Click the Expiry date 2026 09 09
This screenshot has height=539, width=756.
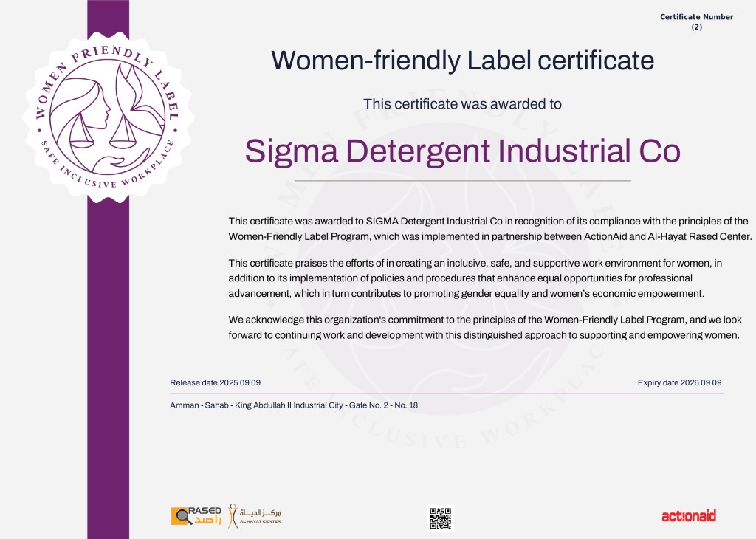(x=679, y=382)
